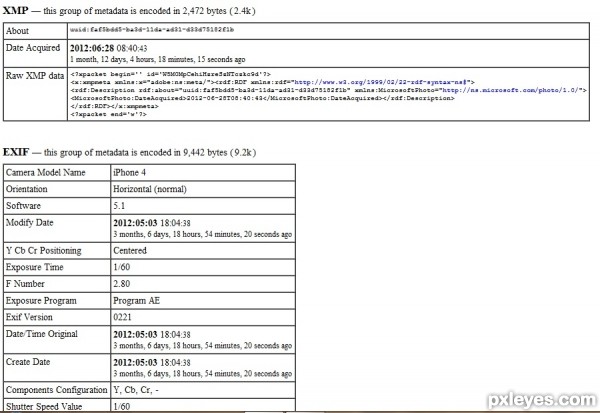600x413 pixels.
Task: Select the 'Raw XMP data' label
Action: [x=35, y=76]
